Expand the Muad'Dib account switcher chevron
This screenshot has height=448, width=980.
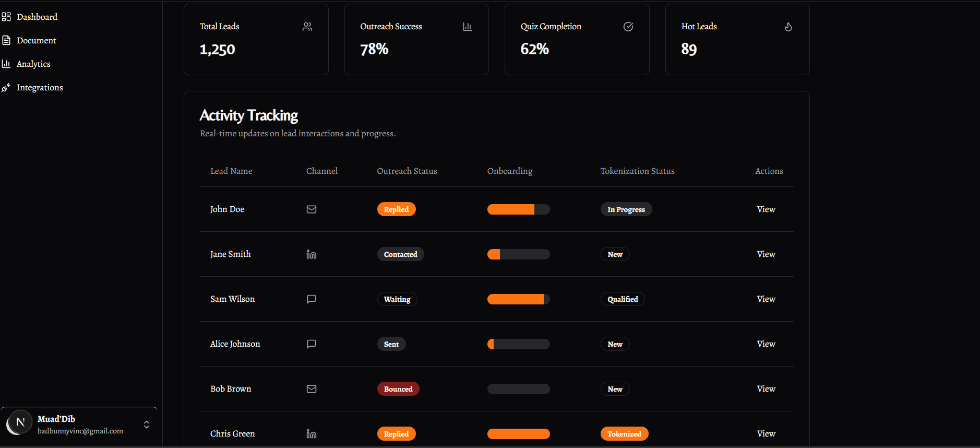tap(147, 425)
